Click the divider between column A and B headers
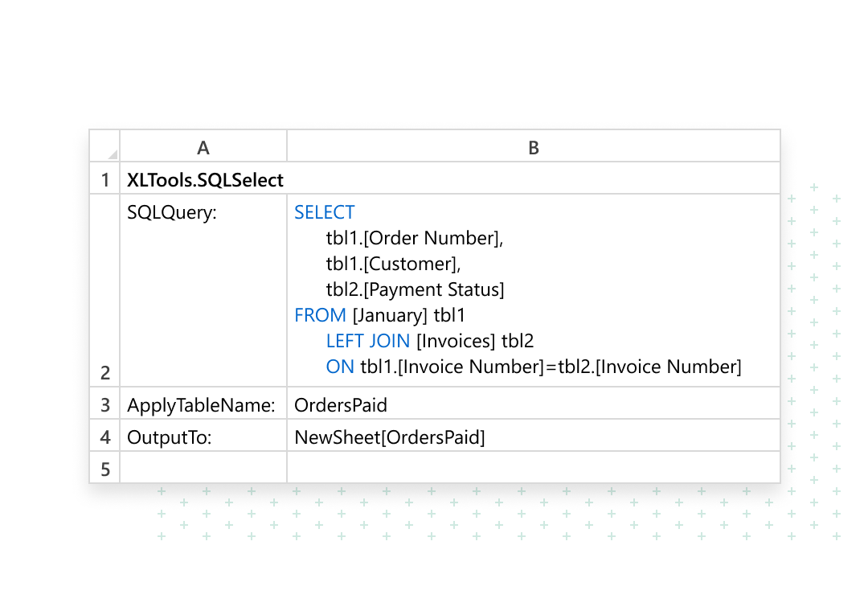 coord(287,147)
